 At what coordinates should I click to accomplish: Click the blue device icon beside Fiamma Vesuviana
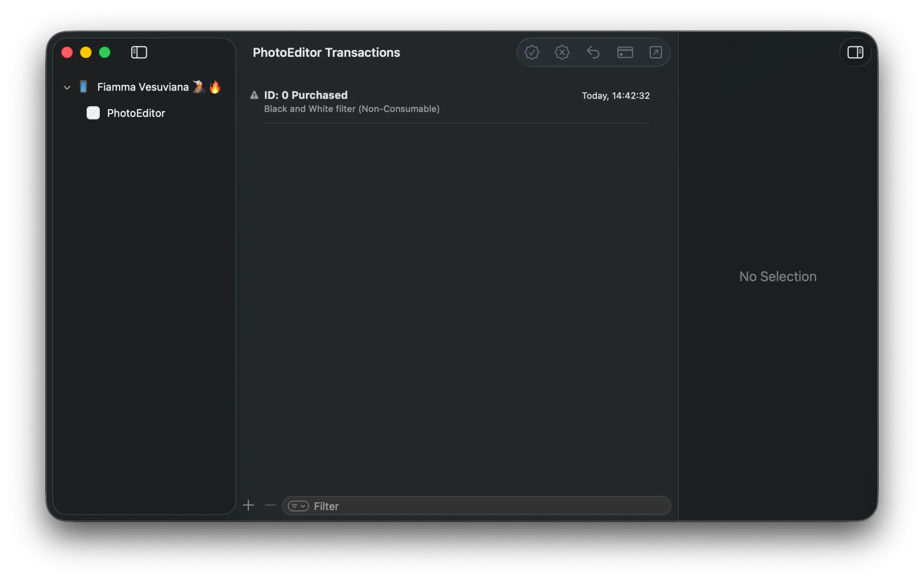tap(84, 87)
